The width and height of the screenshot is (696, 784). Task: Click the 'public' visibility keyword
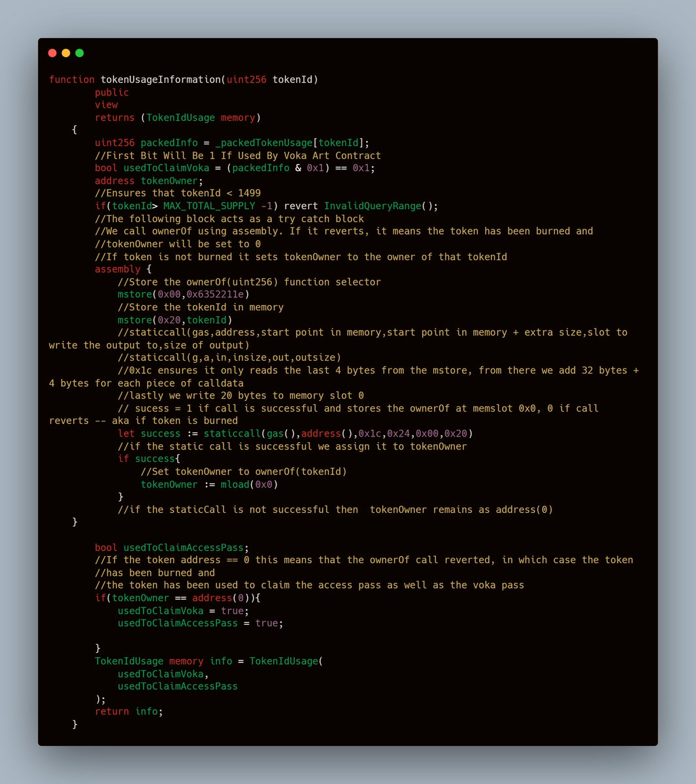tap(112, 92)
